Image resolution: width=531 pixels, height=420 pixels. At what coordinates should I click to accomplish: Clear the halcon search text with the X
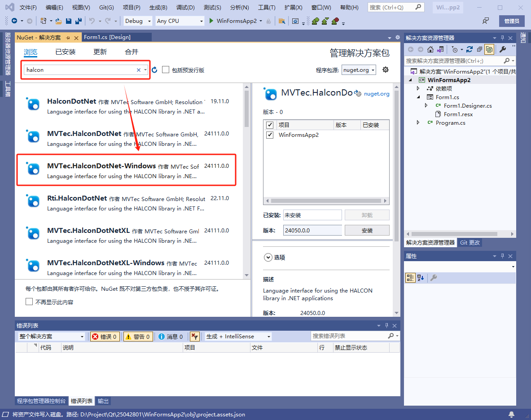[x=138, y=70]
